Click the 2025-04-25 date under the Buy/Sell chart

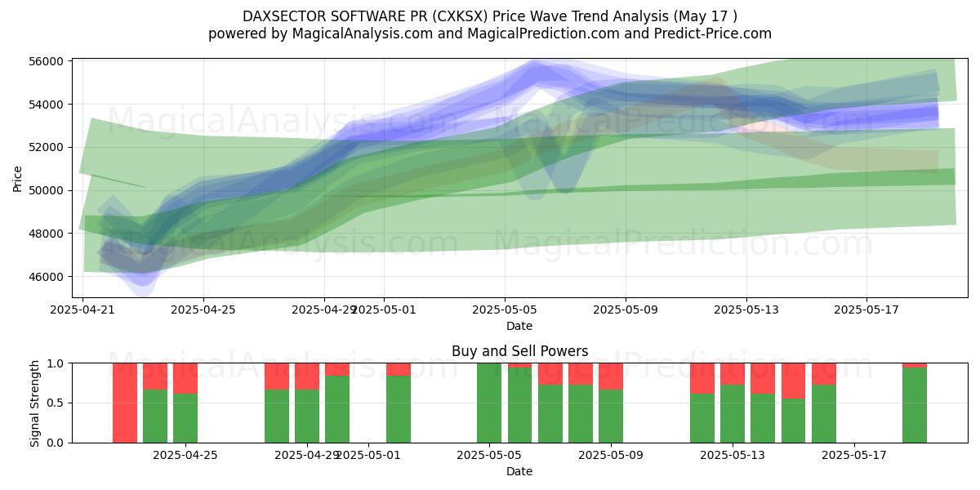point(185,456)
